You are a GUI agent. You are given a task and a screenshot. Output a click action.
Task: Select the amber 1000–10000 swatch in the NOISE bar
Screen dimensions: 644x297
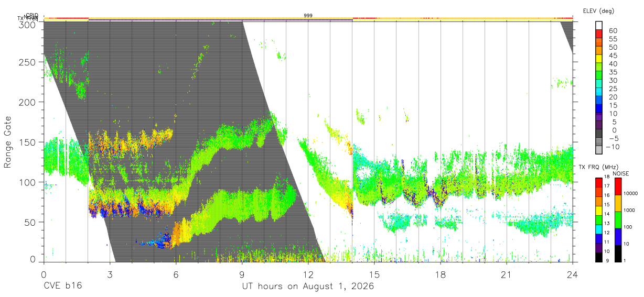click(617, 203)
